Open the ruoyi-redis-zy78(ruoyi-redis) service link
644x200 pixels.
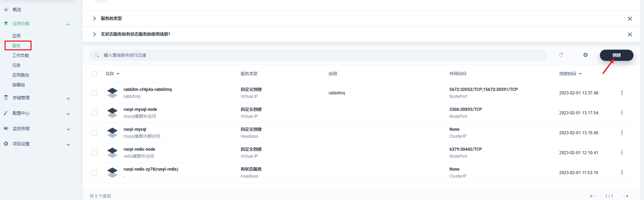point(151,169)
